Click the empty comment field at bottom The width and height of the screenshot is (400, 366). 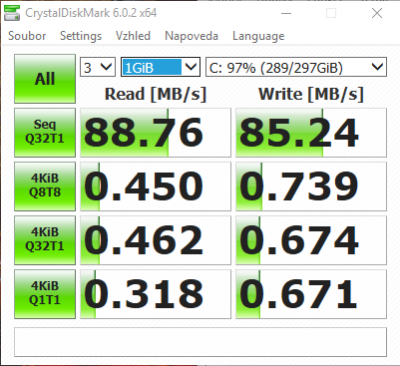(x=200, y=342)
